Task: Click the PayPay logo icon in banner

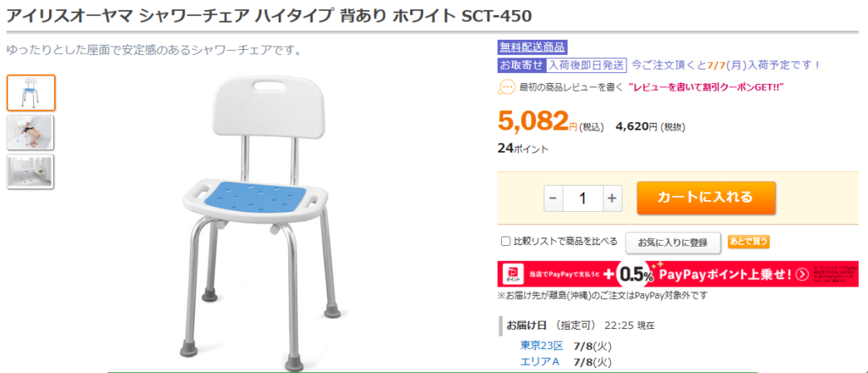Action: point(513,273)
